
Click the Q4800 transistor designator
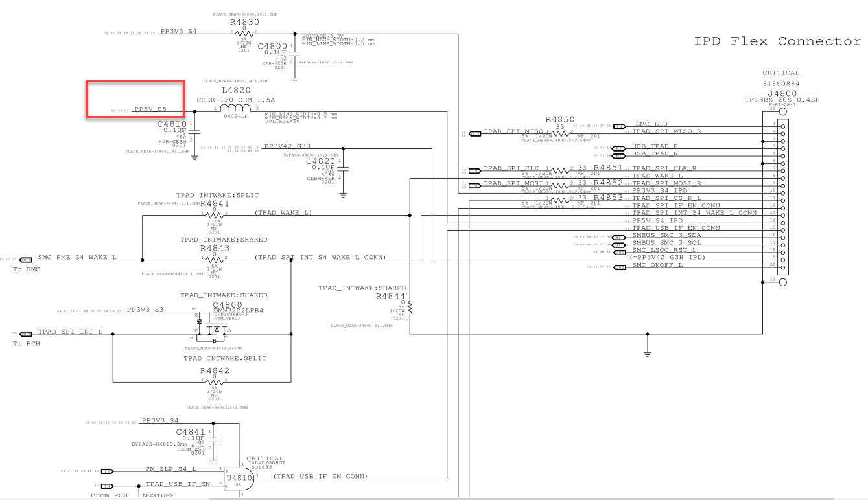click(228, 304)
